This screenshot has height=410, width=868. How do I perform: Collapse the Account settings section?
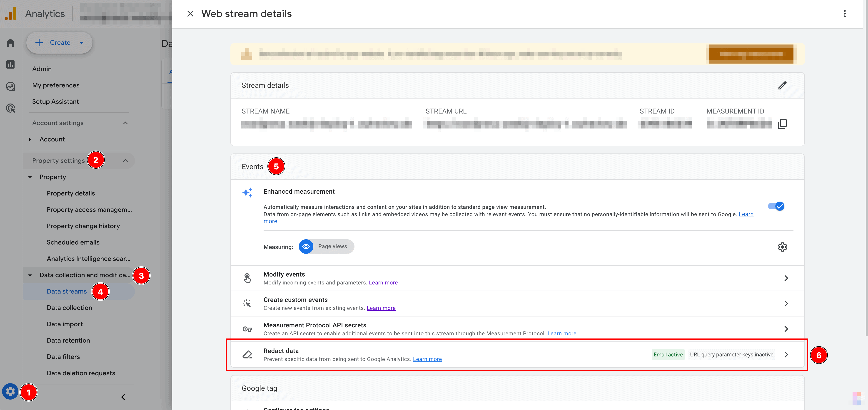click(x=125, y=123)
